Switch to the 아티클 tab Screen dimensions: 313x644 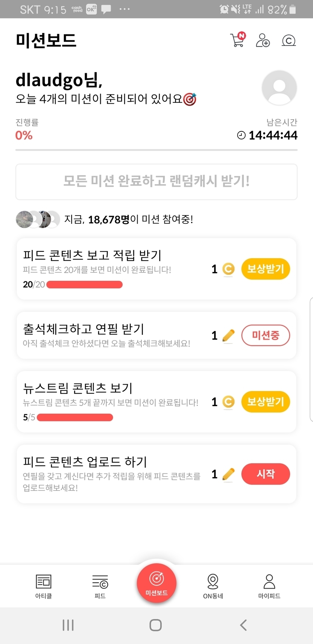pyautogui.click(x=43, y=585)
